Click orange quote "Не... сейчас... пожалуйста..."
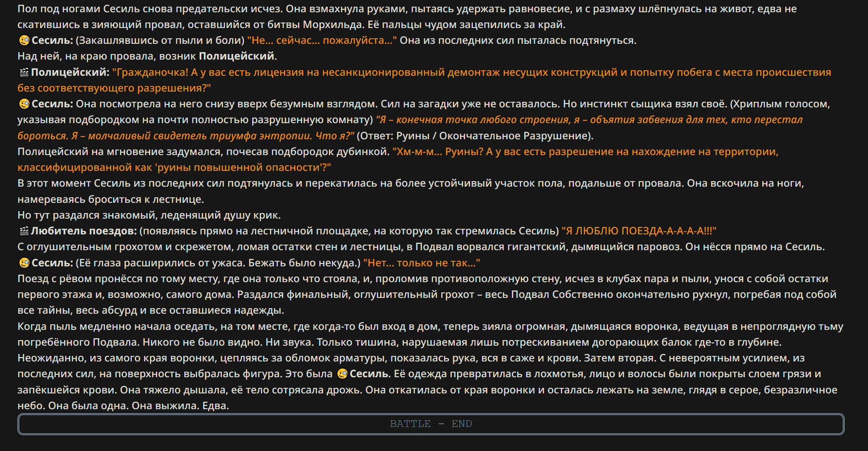The image size is (868, 451). [x=322, y=40]
